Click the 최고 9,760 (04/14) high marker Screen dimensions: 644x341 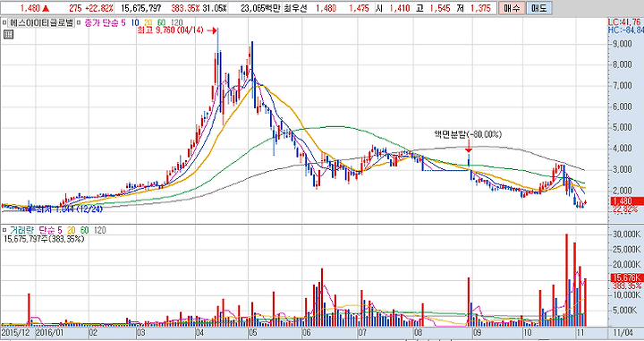tap(170, 30)
